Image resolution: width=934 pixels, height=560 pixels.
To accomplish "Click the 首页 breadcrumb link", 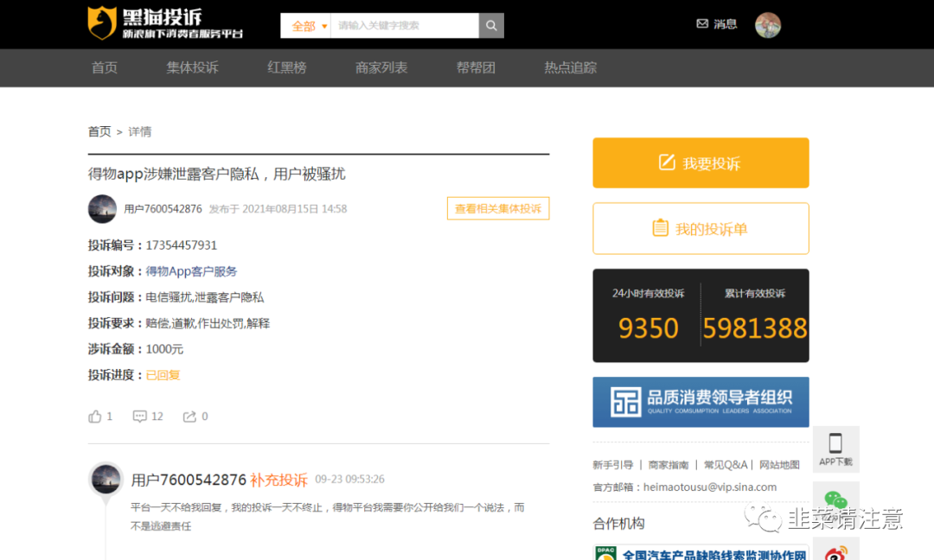I will pos(99,131).
